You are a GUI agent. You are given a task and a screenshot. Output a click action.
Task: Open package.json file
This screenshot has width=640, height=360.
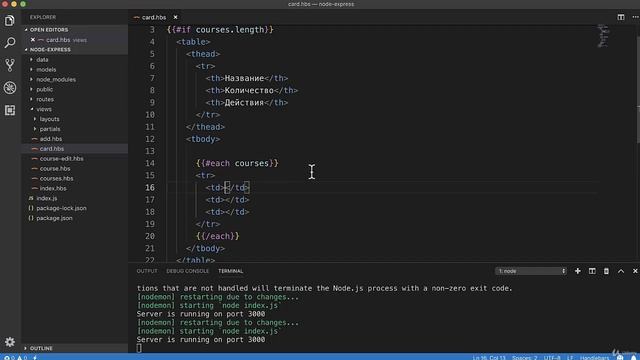coord(54,218)
